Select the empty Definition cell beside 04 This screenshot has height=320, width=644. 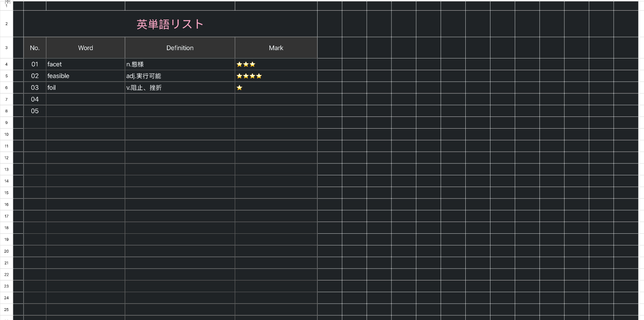[180, 99]
